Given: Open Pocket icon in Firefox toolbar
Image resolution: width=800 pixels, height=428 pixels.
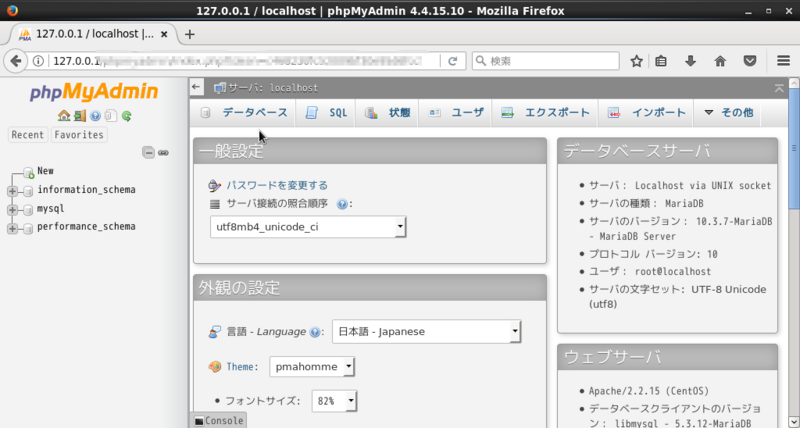Looking at the screenshot, I should [749, 61].
